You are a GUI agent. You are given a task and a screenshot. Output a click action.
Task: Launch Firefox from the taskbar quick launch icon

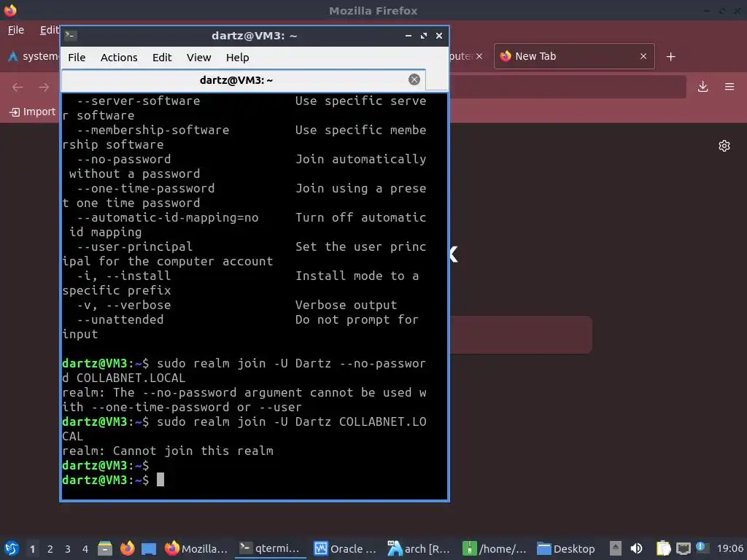[x=127, y=548]
